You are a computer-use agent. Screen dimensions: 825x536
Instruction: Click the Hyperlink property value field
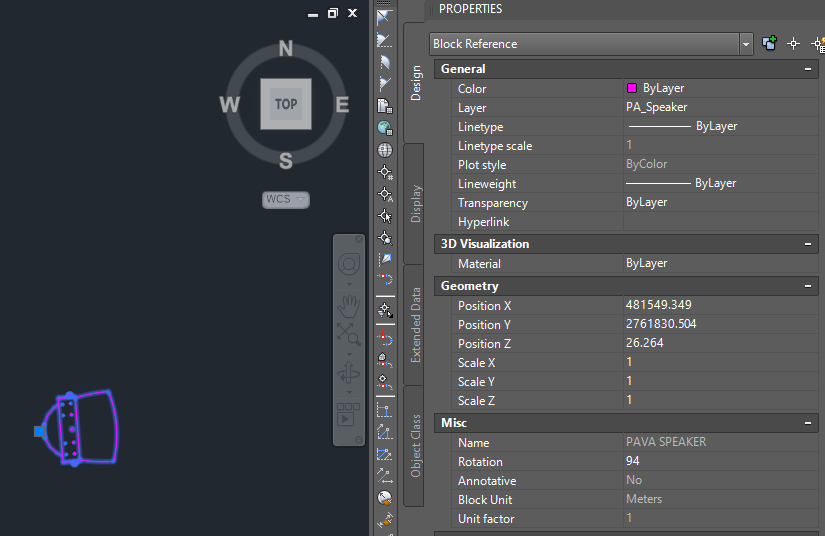click(720, 221)
